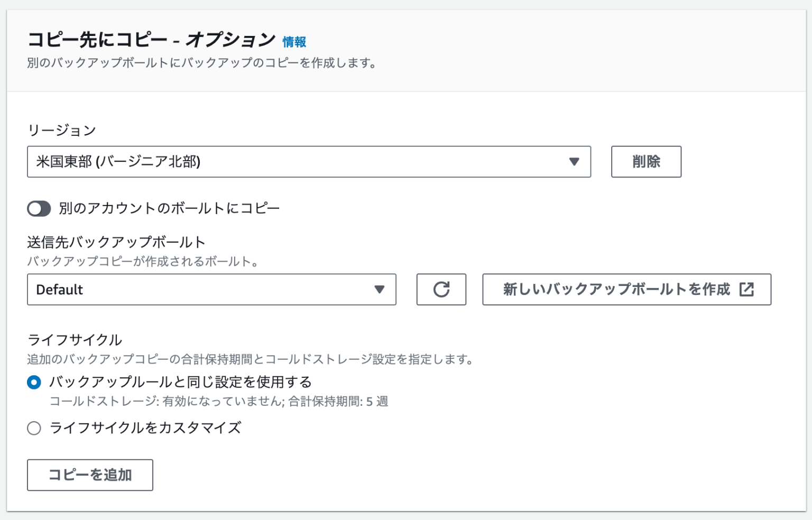Image resolution: width=812 pixels, height=520 pixels.
Task: Click the 削除 button
Action: pos(646,162)
